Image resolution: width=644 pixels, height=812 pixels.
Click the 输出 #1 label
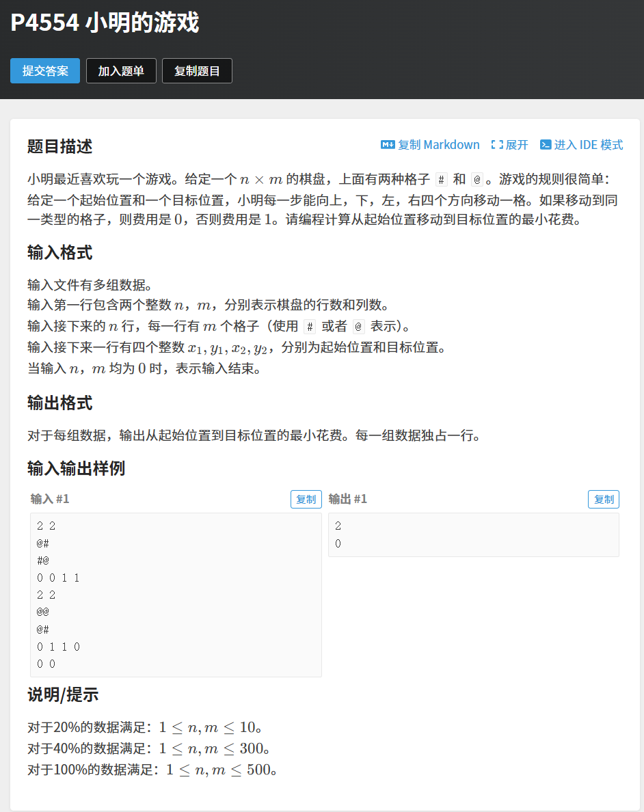tap(348, 499)
